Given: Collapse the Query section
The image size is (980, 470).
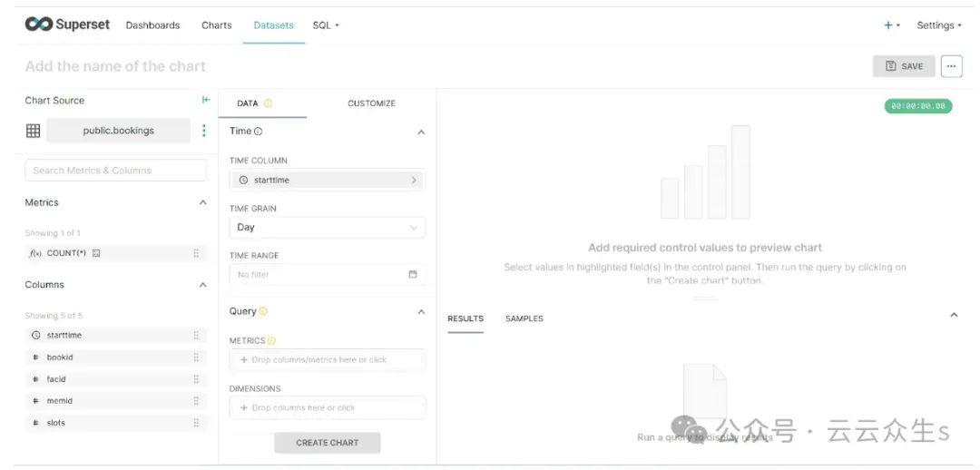Looking at the screenshot, I should point(420,311).
